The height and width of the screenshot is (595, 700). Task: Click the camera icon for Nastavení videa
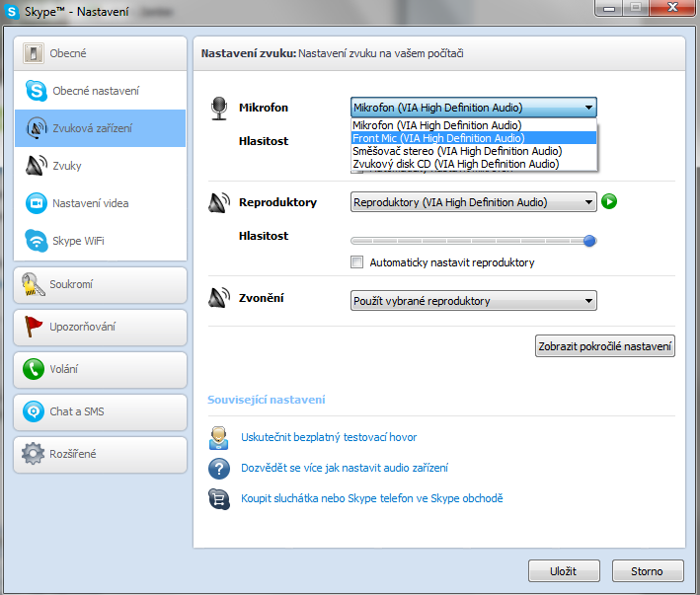[37, 203]
